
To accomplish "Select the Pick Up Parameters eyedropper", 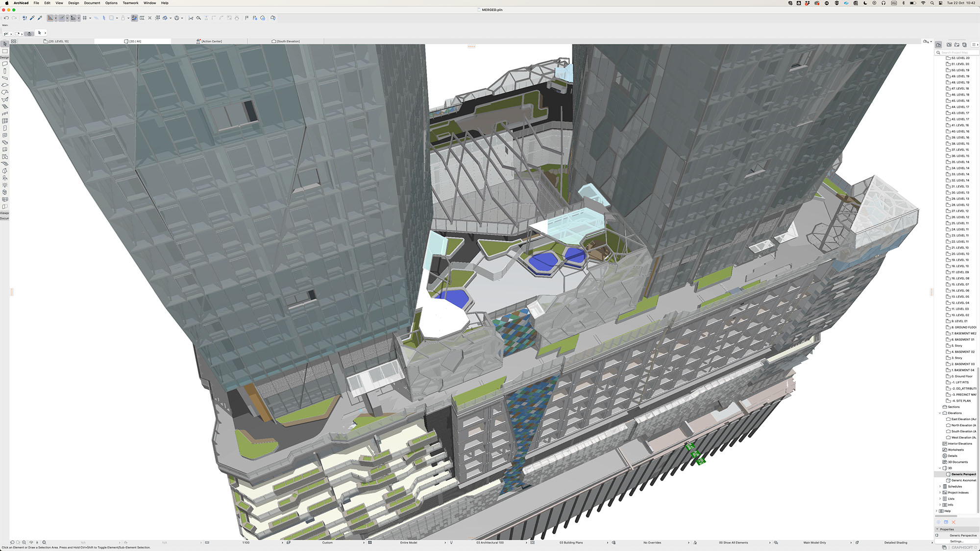I will (x=32, y=18).
